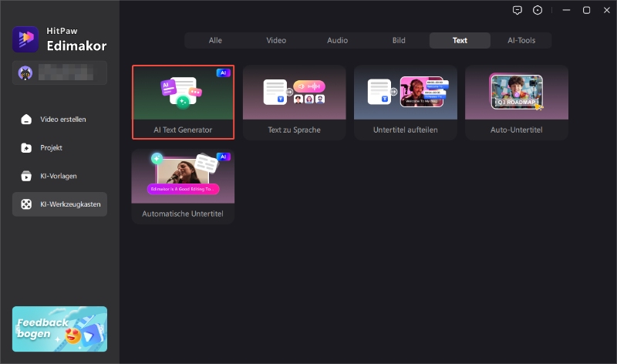
Task: Click the AI badge on AI Text Generator card
Action: [223, 72]
